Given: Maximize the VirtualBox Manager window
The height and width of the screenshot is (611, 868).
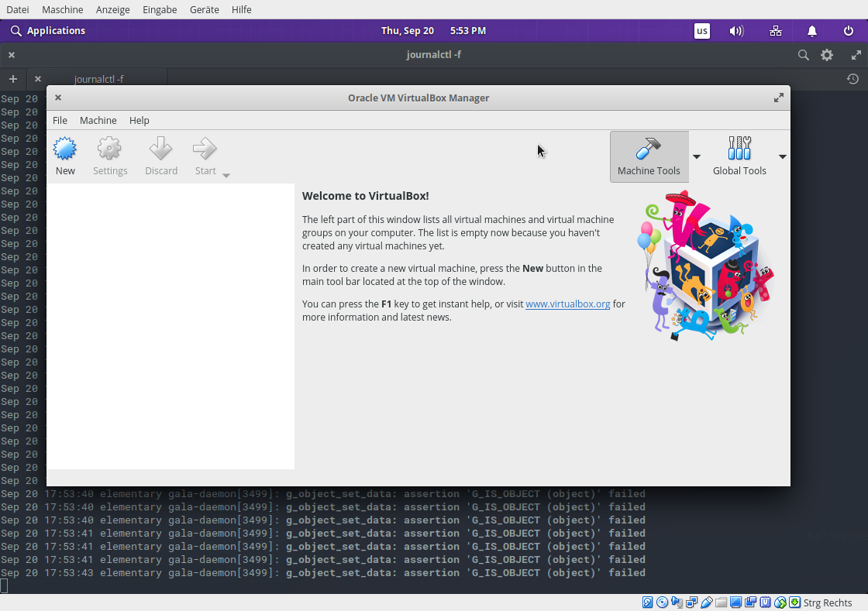Looking at the screenshot, I should pyautogui.click(x=778, y=98).
